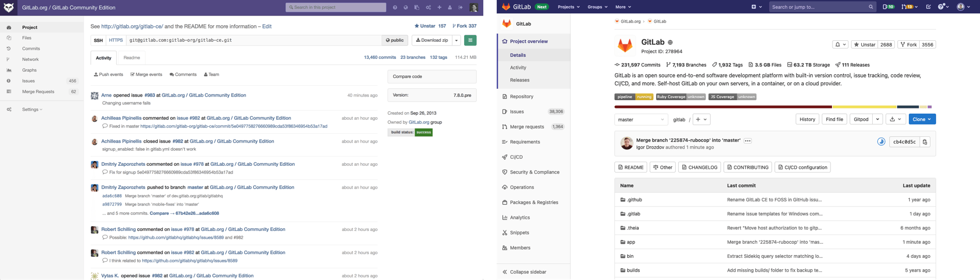This screenshot has width=980, height=280.
Task: Expand commit message with ellipsis button
Action: point(747,141)
